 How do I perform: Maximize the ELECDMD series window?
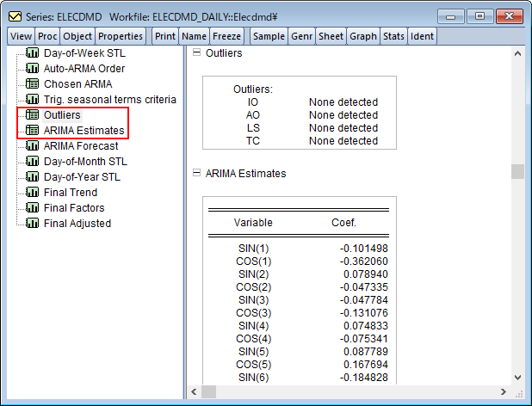pyautogui.click(x=479, y=16)
